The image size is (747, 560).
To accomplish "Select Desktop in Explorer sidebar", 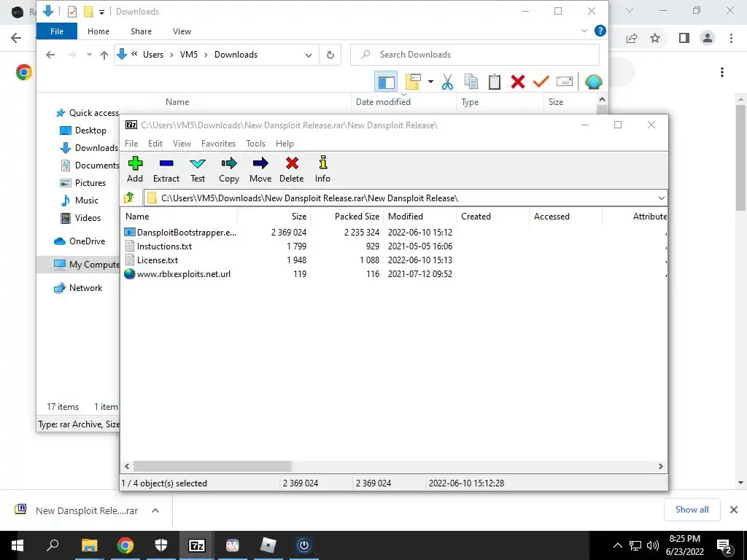I will pos(83,131).
